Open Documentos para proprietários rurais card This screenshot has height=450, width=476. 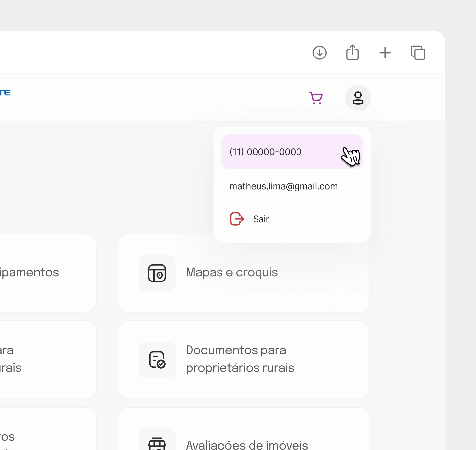(x=243, y=360)
